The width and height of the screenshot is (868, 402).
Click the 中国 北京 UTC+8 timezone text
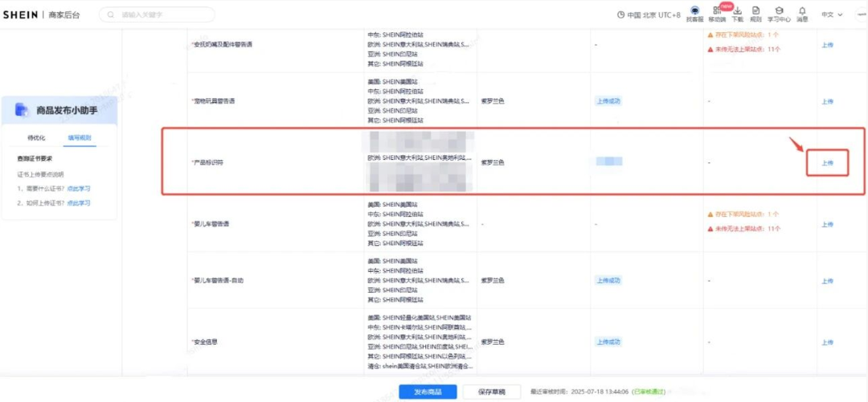[x=653, y=15]
